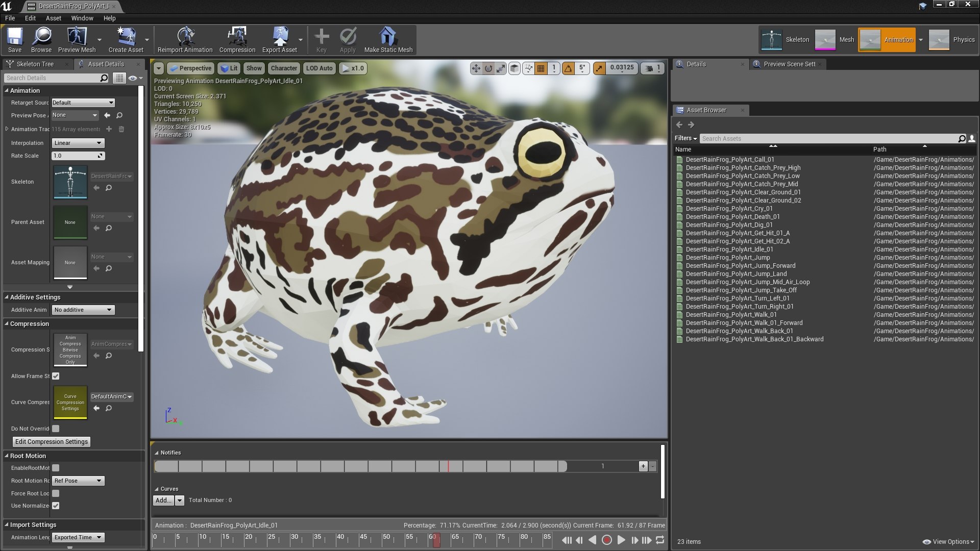Screen dimensions: 980x551
Task: Open the Compression tool icon
Action: pos(237,40)
